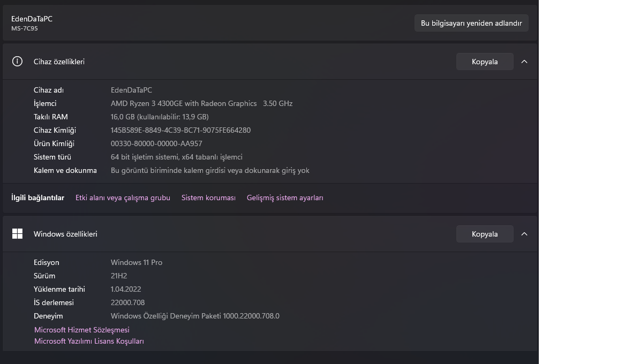Copy Windows specifications with Kopyala button

click(x=485, y=234)
